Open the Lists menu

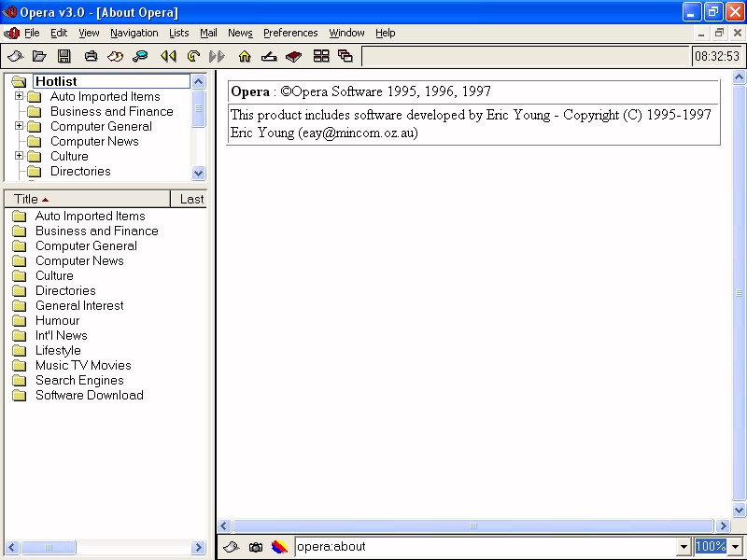click(x=179, y=33)
